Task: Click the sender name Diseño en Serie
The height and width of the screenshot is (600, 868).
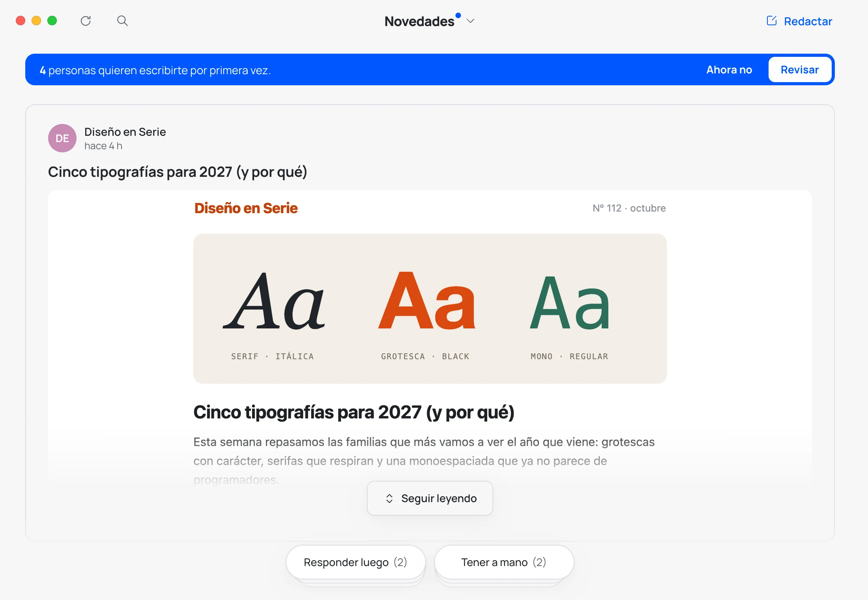Action: point(125,132)
